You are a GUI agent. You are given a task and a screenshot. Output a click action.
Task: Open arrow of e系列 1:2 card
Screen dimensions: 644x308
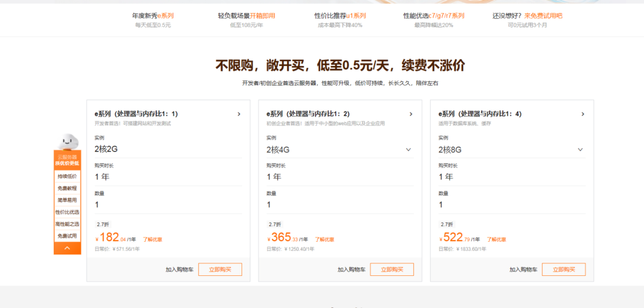coord(411,114)
